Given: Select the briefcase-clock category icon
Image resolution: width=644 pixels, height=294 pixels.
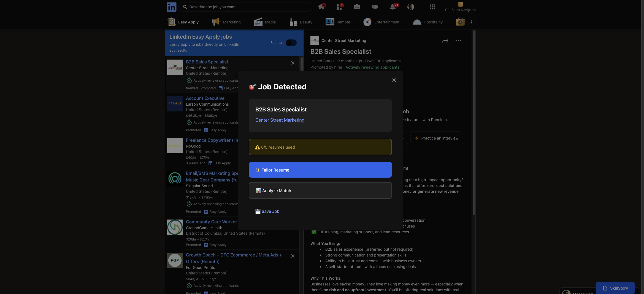Looking at the screenshot, I should tap(460, 22).
